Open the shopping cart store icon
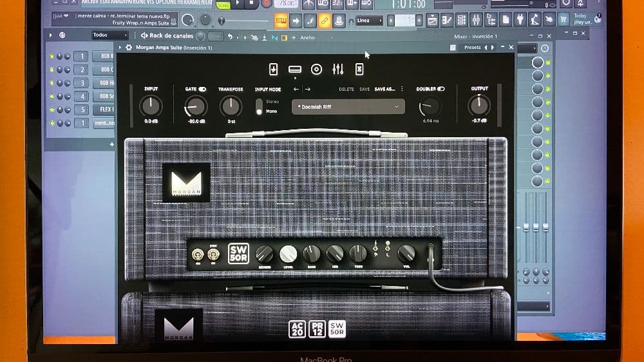 tap(563, 20)
